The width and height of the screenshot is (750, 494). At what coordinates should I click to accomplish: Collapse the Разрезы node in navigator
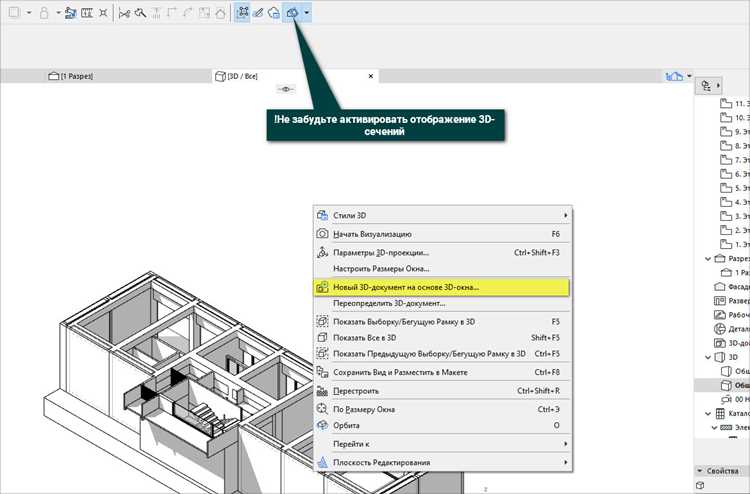pos(708,259)
